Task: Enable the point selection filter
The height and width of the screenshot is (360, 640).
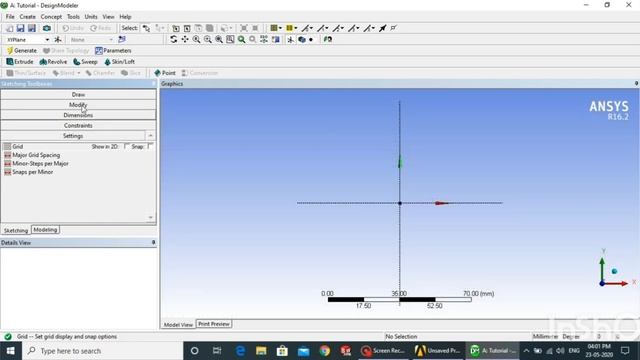Action: tap(176, 28)
